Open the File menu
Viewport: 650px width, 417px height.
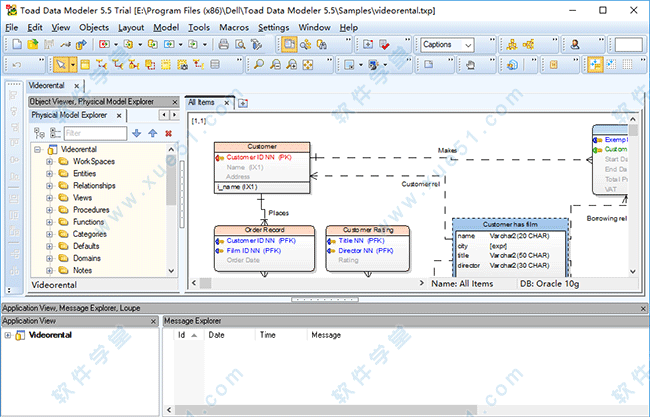11,28
